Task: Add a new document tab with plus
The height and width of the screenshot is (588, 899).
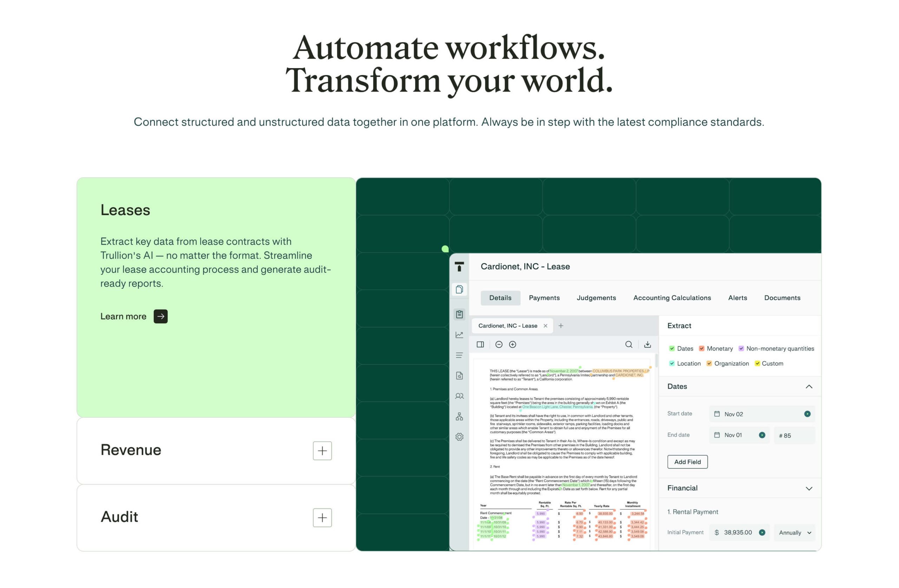Action: tap(561, 326)
